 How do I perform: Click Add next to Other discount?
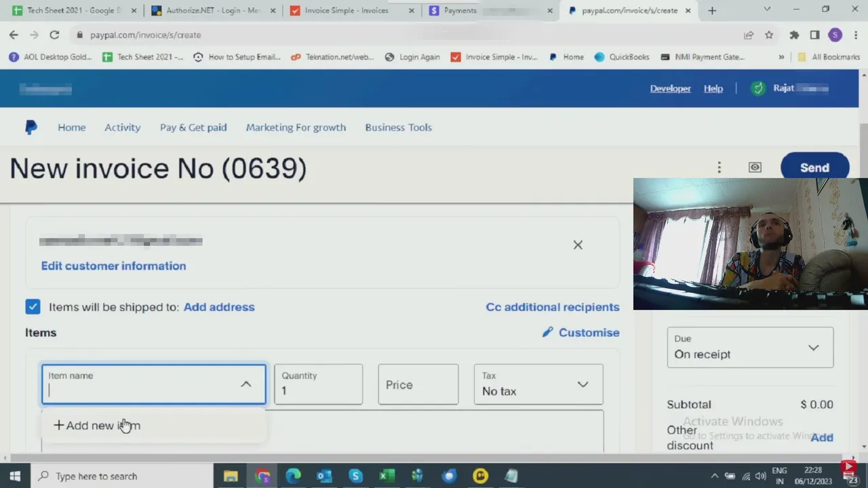pyautogui.click(x=822, y=437)
